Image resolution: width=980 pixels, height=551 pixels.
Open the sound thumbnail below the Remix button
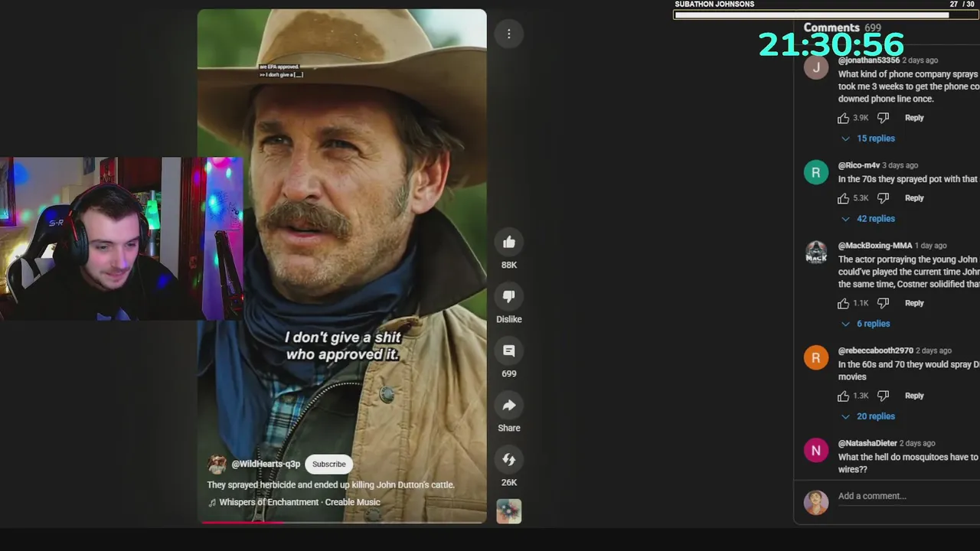509,511
